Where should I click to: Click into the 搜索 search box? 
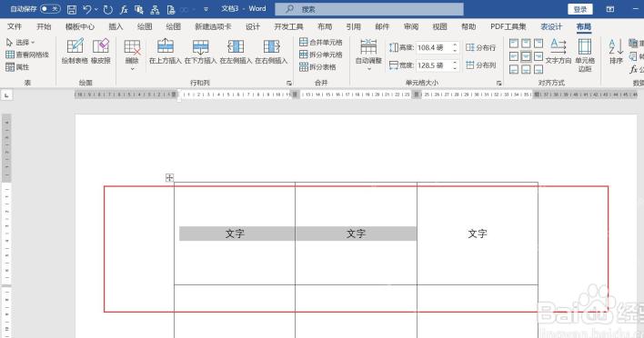click(x=369, y=9)
